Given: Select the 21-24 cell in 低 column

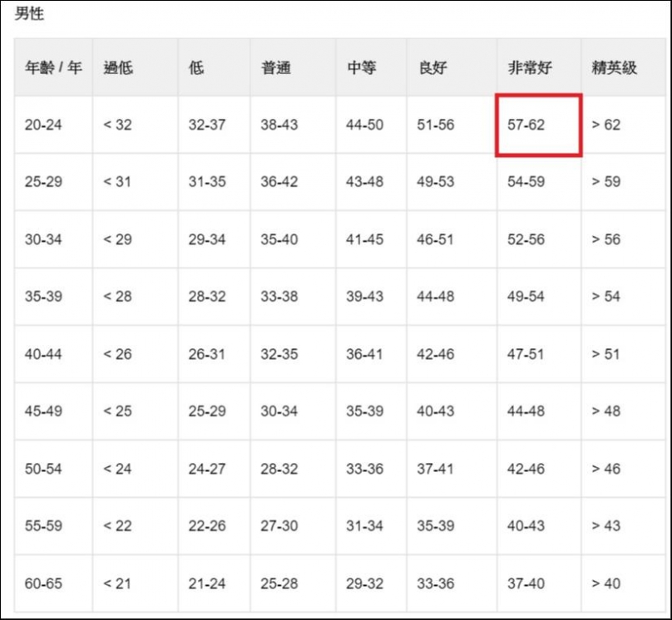Looking at the screenshot, I should [207, 583].
